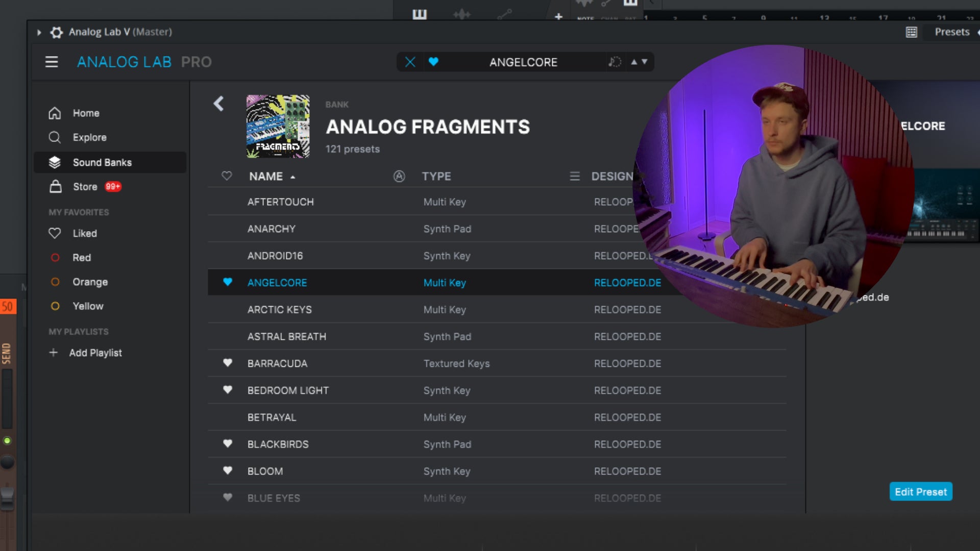This screenshot has width=980, height=551.
Task: Go to Home in sidebar
Action: click(x=86, y=113)
